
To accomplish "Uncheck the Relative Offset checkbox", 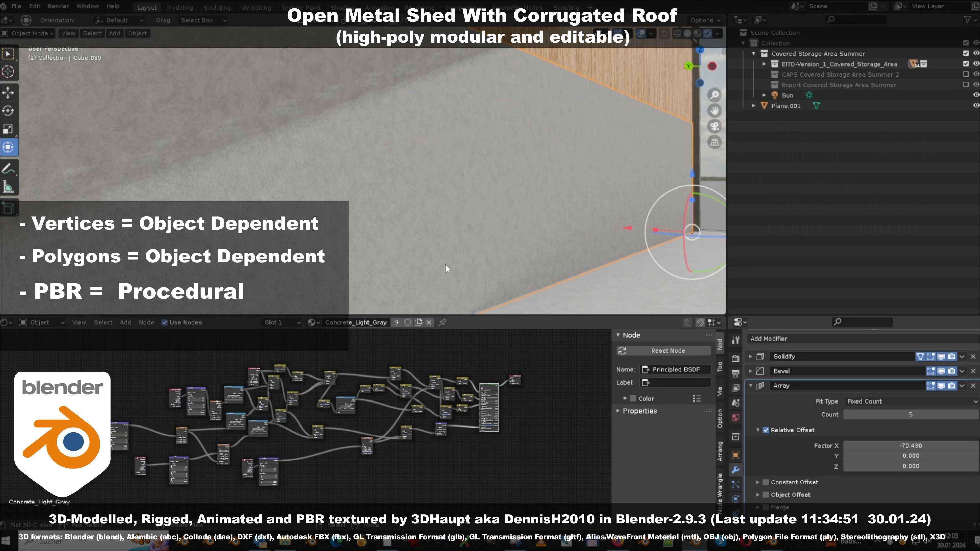I will [766, 430].
